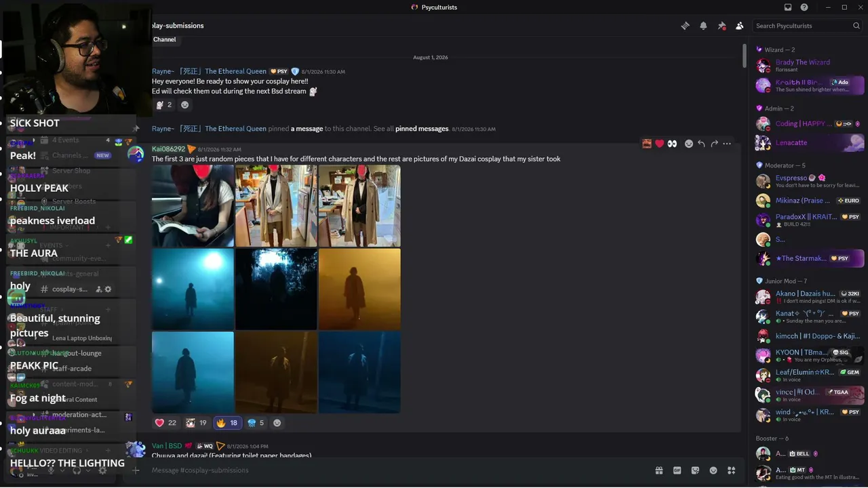The height and width of the screenshot is (488, 868).
Task: Open the blue fog silhouette with bright light photo
Action: (193, 289)
